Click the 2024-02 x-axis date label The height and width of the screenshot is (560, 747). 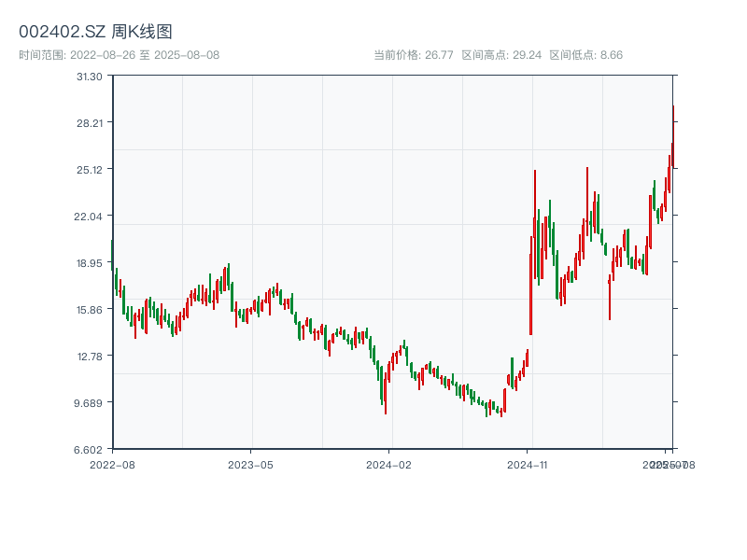tap(388, 464)
